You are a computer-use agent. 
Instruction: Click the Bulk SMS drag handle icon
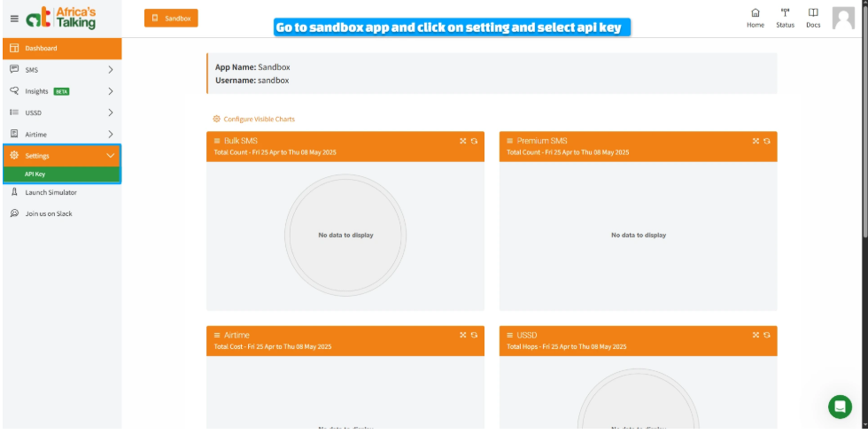(x=217, y=141)
